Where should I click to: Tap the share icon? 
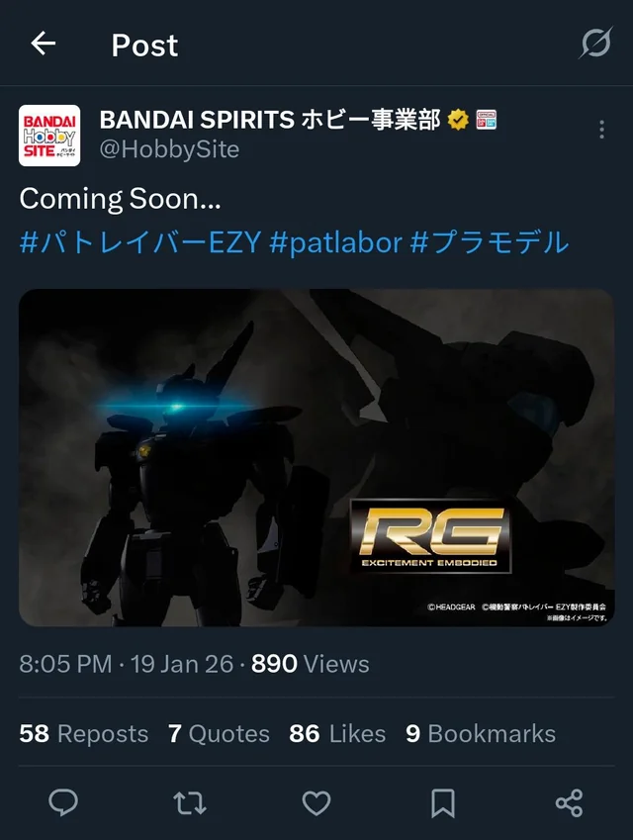[570, 803]
